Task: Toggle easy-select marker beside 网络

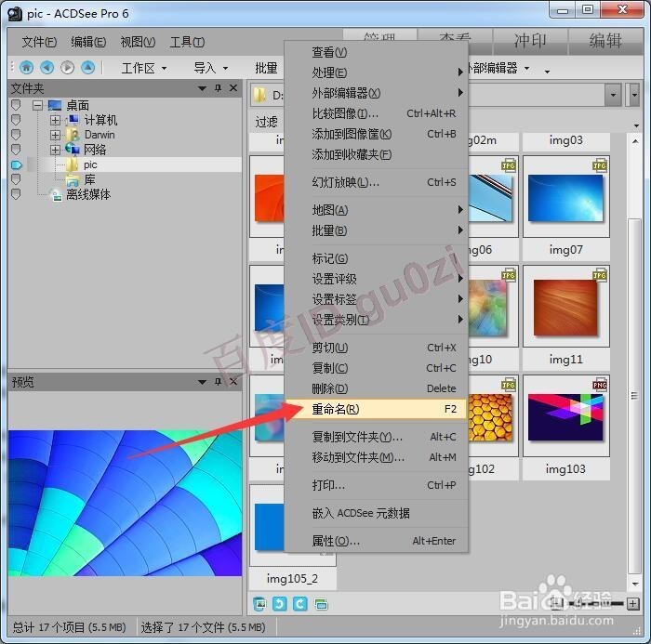Action: 16,150
